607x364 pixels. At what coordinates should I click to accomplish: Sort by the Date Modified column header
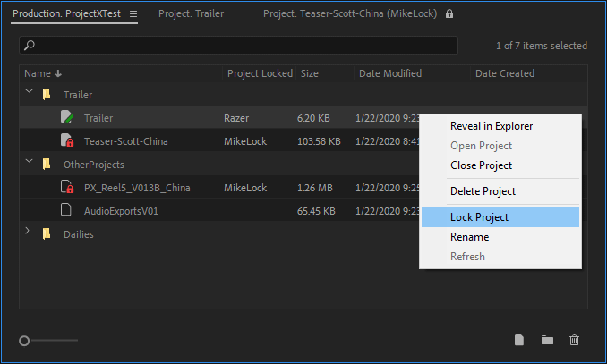click(x=390, y=73)
